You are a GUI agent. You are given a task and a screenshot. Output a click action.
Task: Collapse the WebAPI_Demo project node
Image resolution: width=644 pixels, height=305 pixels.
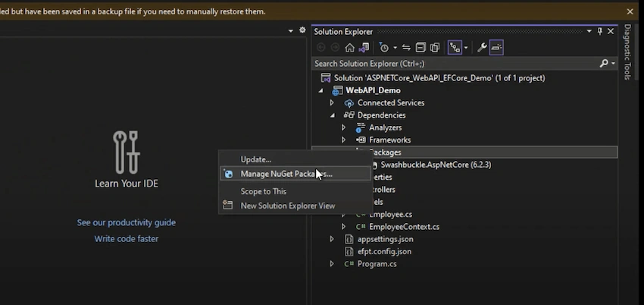320,91
